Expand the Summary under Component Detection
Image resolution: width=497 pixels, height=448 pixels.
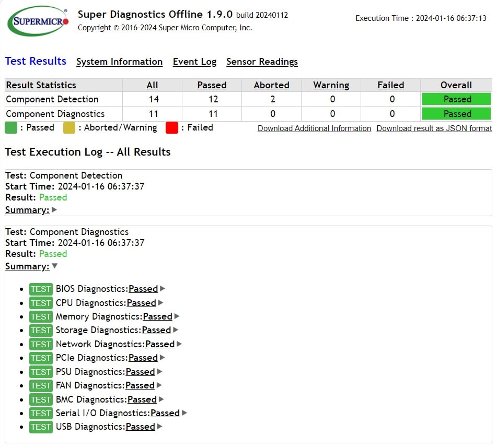(27, 209)
